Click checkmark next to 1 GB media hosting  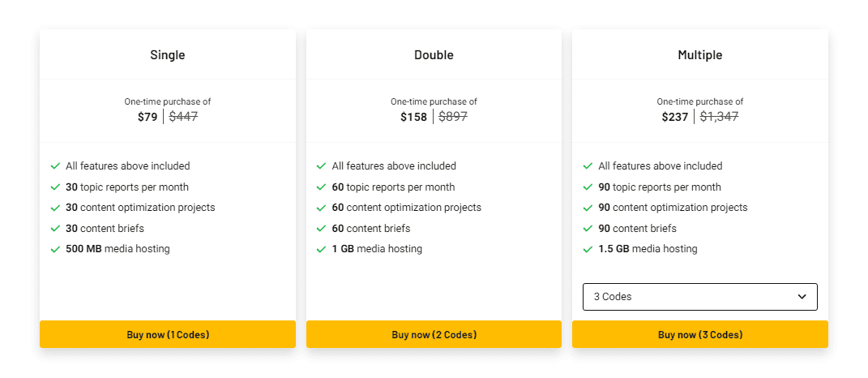click(x=322, y=249)
